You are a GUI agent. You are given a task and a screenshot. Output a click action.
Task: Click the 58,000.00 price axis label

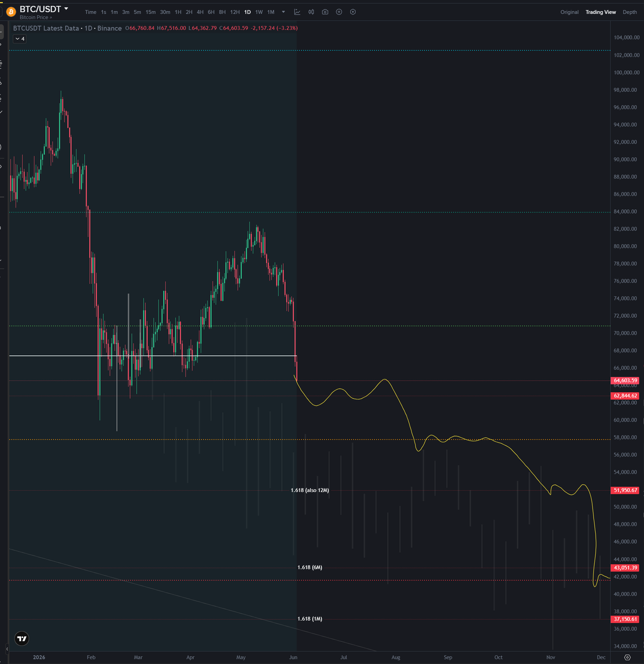pos(626,437)
